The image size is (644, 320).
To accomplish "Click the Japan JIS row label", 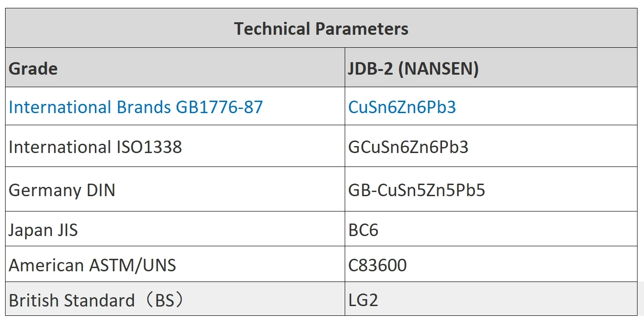I will (x=43, y=230).
